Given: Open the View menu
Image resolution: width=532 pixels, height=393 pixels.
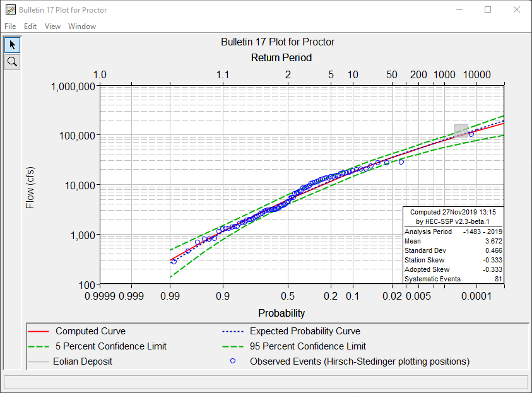Looking at the screenshot, I should (52, 26).
